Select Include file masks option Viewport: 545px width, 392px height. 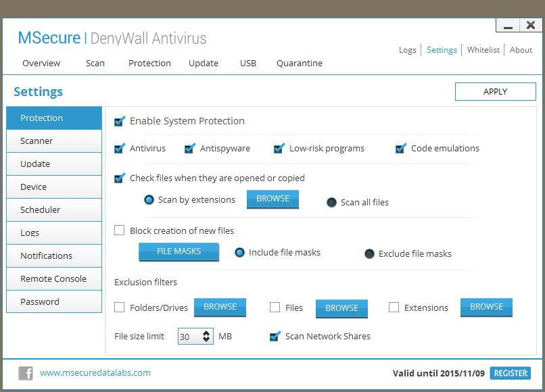click(x=239, y=252)
